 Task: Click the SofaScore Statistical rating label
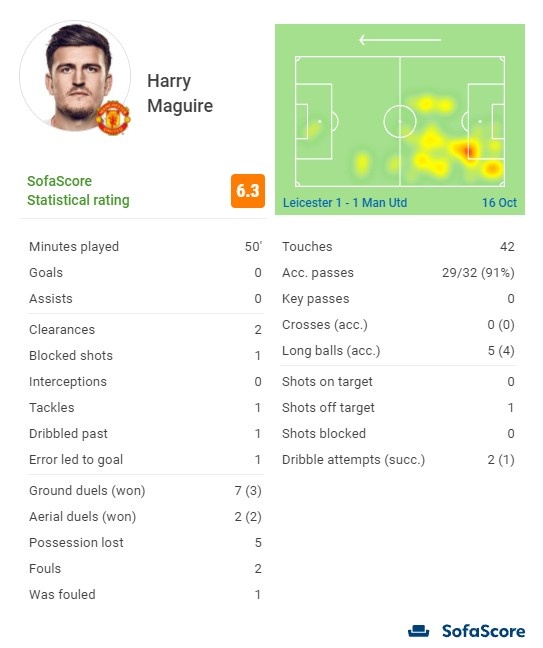[78, 191]
